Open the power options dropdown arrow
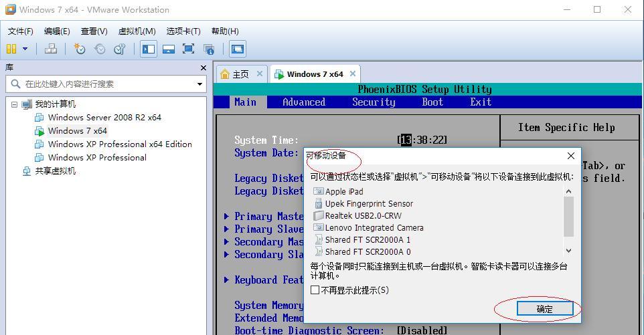The image size is (644, 335). coord(25,49)
